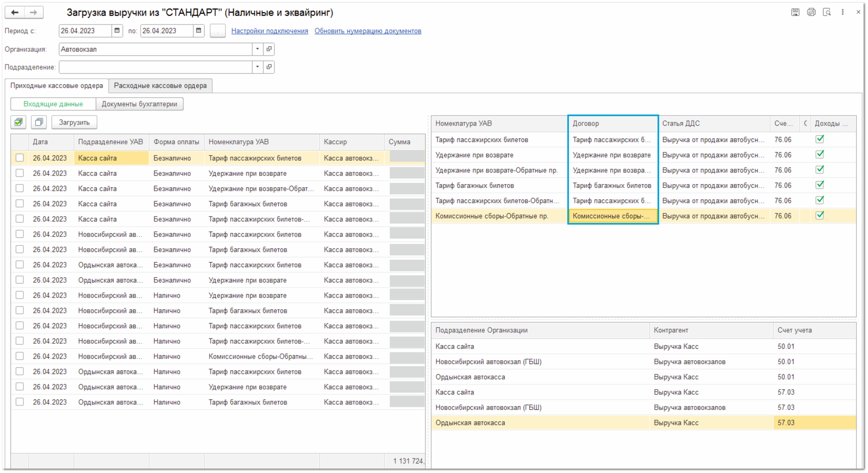The image size is (868, 473).
Task: Open the Организация record with the open button
Action: [269, 49]
